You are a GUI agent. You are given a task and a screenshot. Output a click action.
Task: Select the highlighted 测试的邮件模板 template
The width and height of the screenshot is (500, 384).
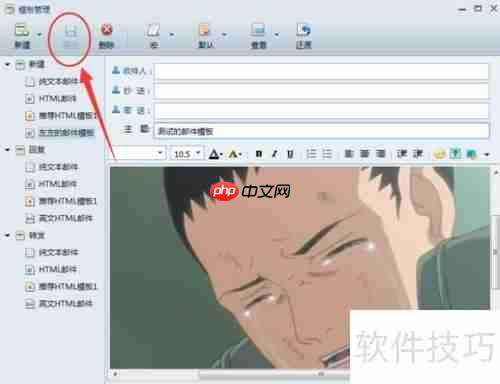[66, 132]
